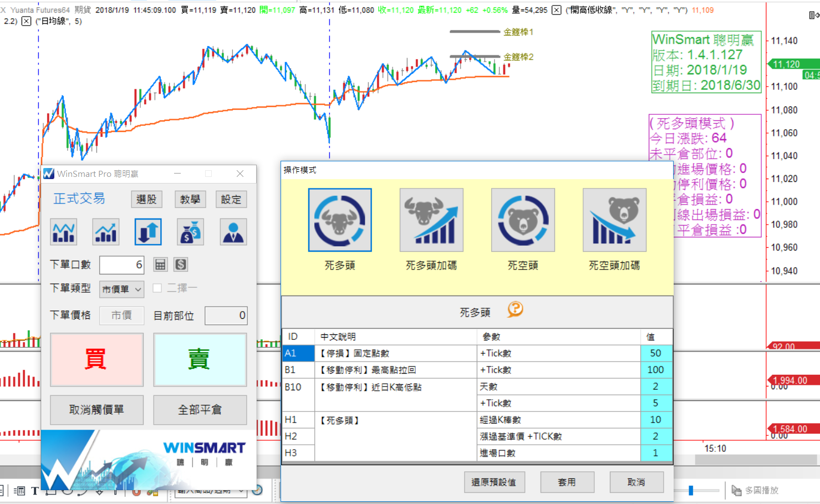Click the 教學 tutorial button
Image resolution: width=820 pixels, height=504 pixels.
(x=190, y=200)
